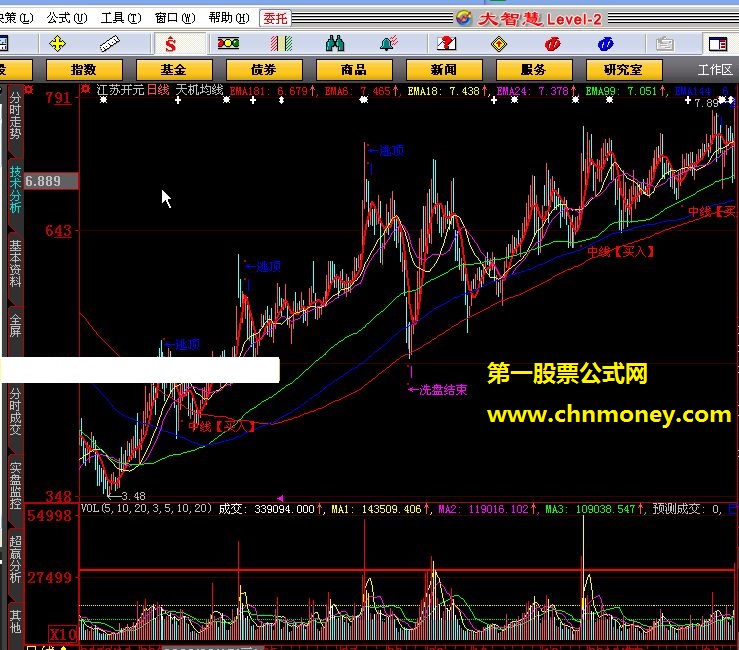
Task: Open the 帮助(H) menu
Action: tap(229, 18)
